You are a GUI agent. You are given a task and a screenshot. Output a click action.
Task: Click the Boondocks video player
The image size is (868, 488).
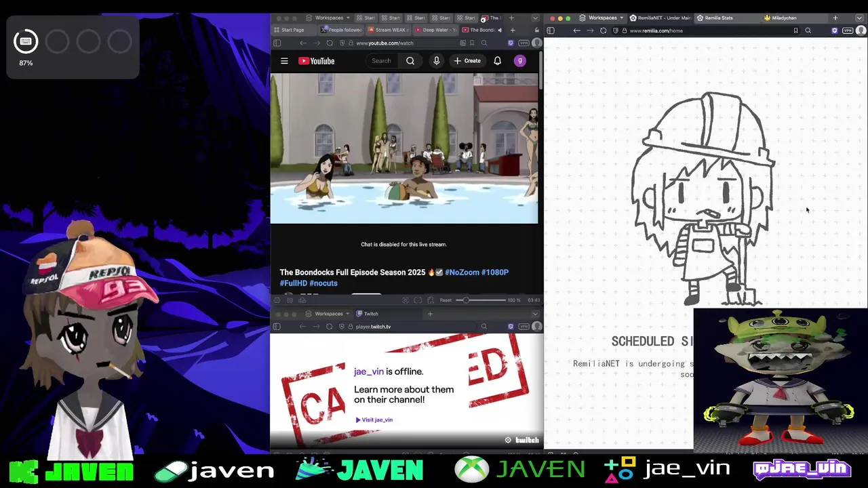[404, 148]
